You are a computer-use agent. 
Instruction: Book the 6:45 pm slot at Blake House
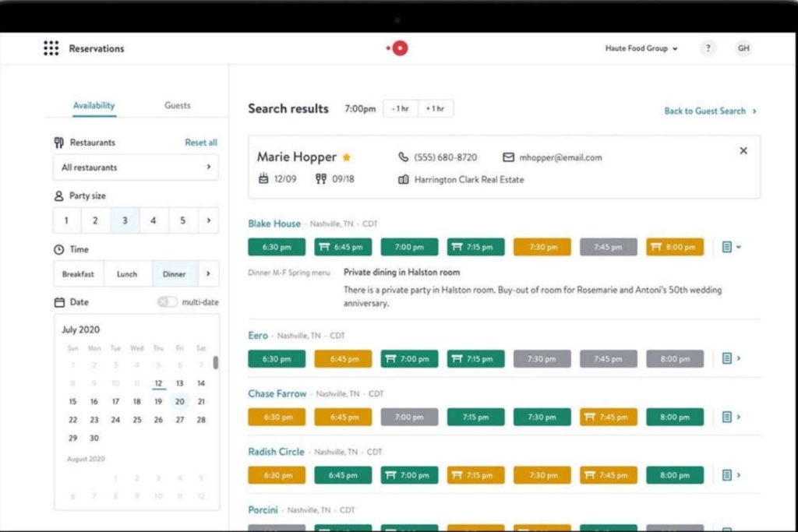pyautogui.click(x=343, y=247)
